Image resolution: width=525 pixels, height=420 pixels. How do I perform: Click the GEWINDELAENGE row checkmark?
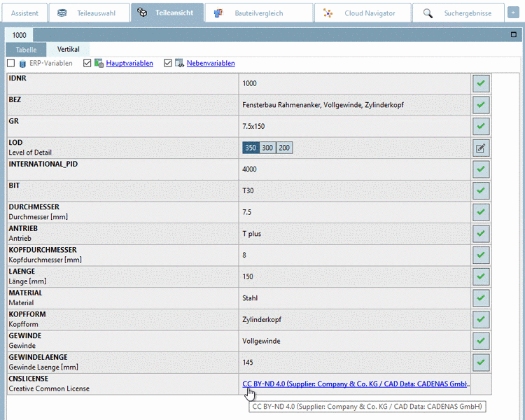[481, 362]
